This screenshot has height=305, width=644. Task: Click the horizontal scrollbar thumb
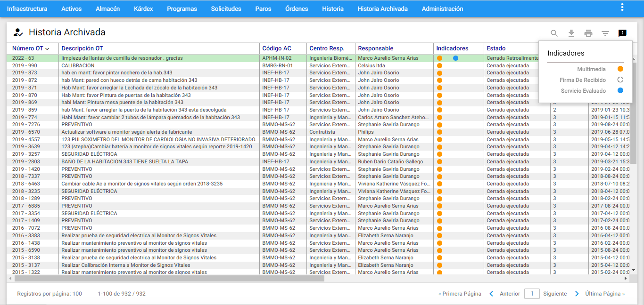tap(169, 278)
